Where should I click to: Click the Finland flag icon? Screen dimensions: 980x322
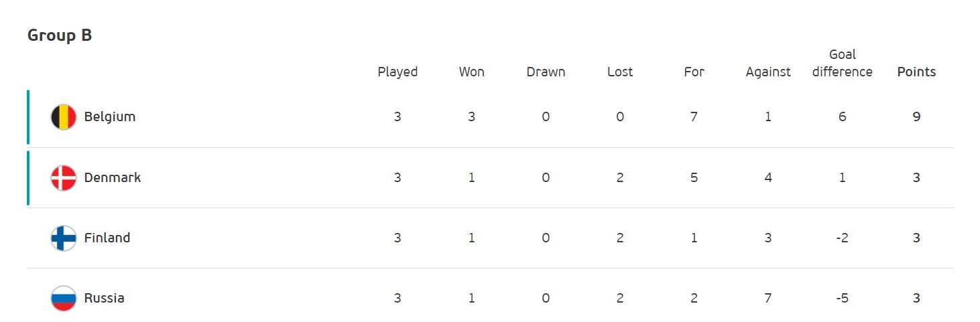point(64,238)
